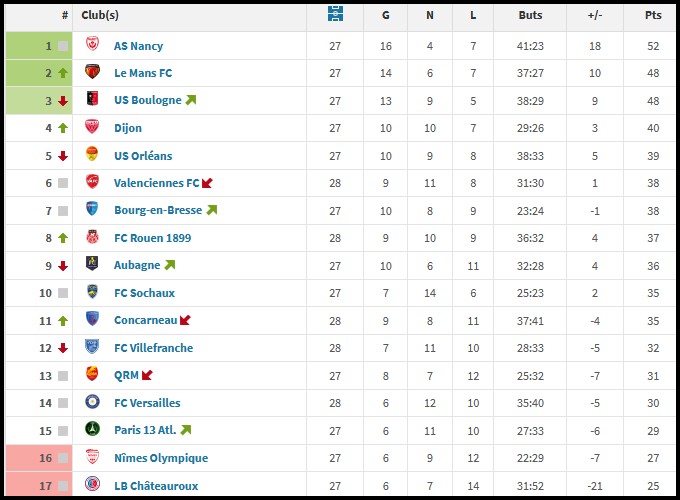Click the +/- goal difference header
Screen dimensions: 680x500
(595, 15)
